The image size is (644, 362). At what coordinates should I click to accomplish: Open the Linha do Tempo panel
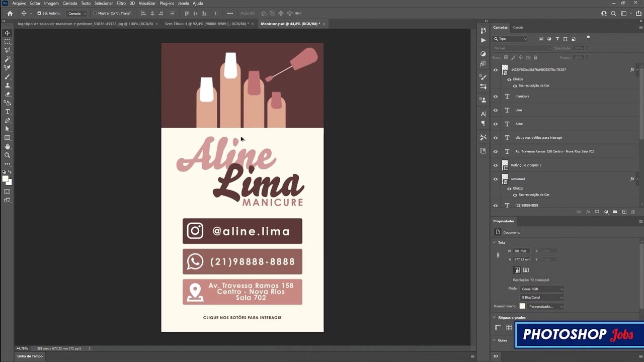[x=30, y=356]
